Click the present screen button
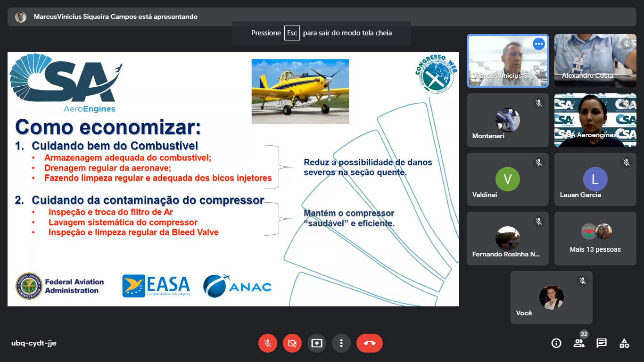644x362 pixels. 317,343
